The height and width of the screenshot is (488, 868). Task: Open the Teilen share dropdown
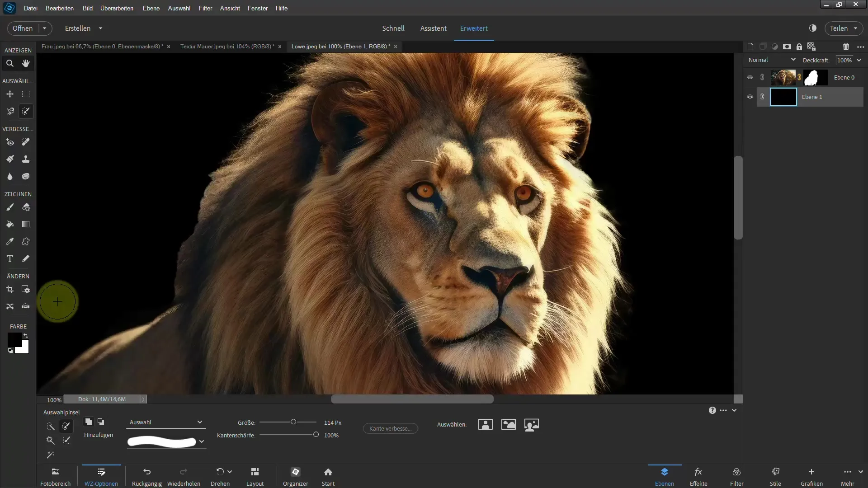(x=844, y=28)
